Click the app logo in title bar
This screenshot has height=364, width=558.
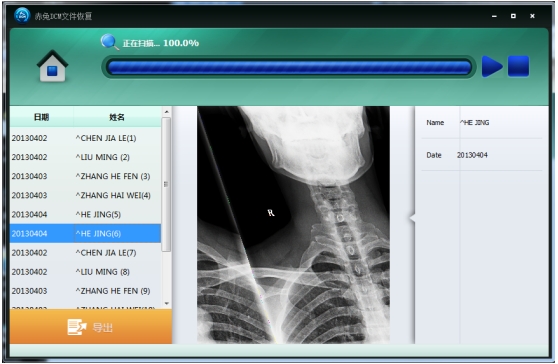tap(22, 15)
